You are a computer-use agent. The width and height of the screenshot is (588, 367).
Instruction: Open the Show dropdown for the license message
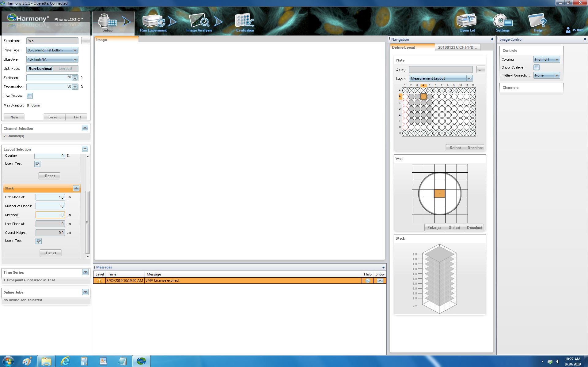380,280
